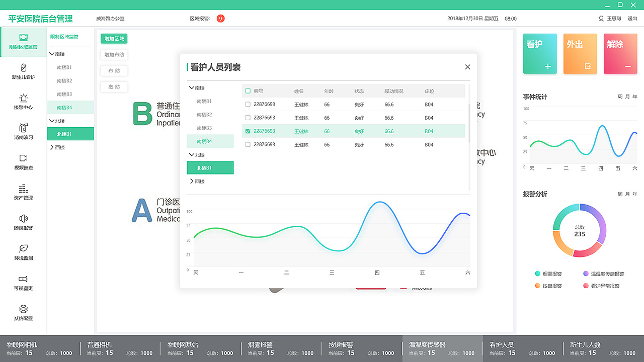Click the 新生儿人数 status bar item
Viewport: 644px width, 362px height.
click(x=604, y=348)
